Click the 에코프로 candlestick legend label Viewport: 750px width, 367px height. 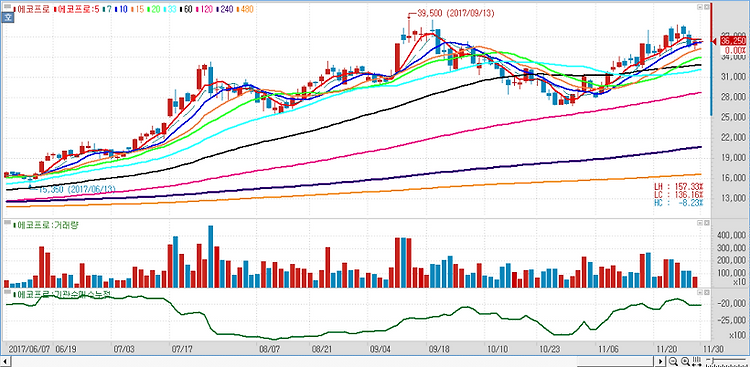(x=33, y=9)
